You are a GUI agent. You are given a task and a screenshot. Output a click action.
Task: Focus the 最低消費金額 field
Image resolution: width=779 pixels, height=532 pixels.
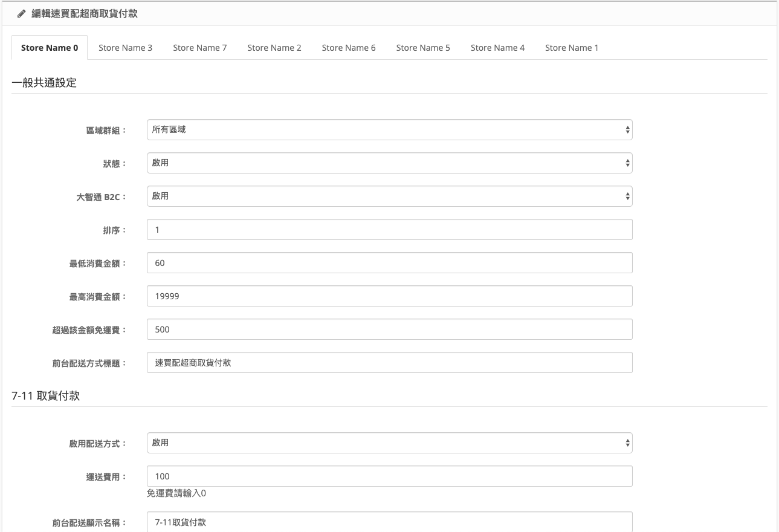[389, 263]
